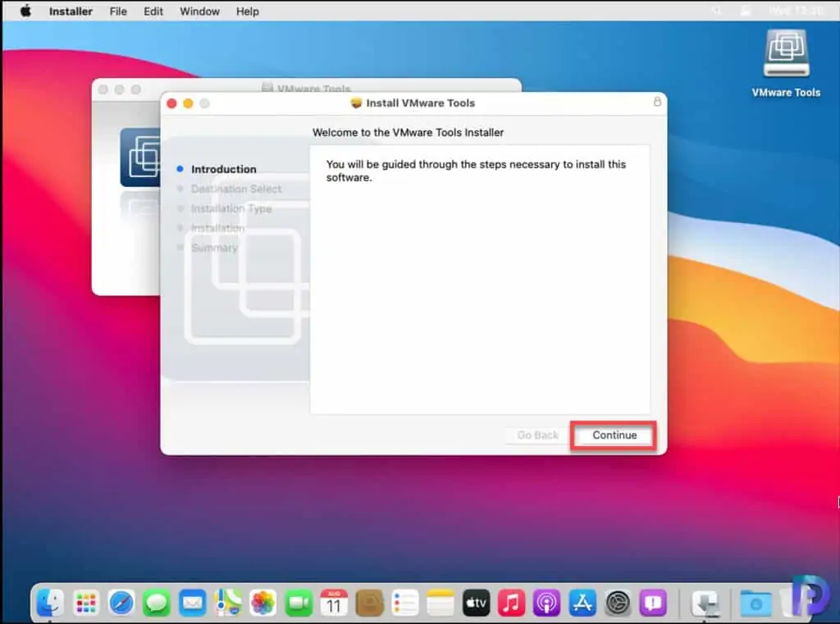Image resolution: width=840 pixels, height=624 pixels.
Task: Click the disabled Go Back button
Action: coord(537,435)
